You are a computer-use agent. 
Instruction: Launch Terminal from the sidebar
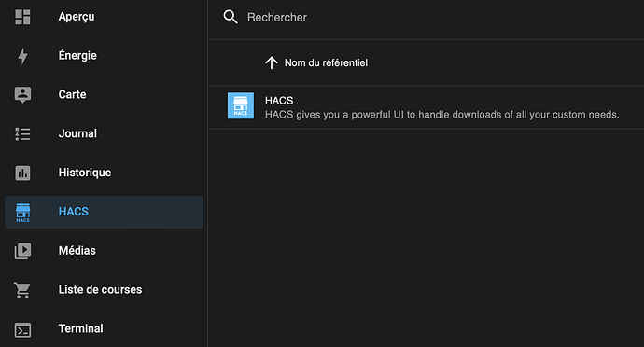point(81,328)
